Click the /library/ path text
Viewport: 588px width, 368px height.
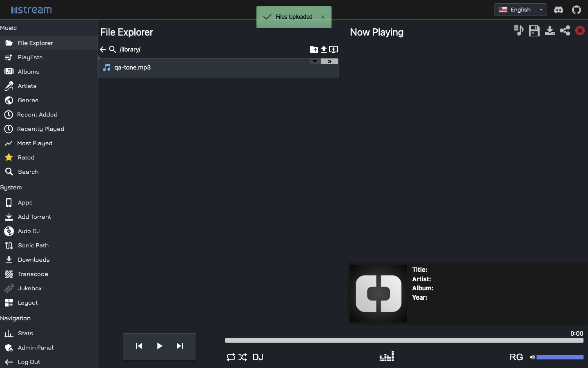pyautogui.click(x=130, y=49)
